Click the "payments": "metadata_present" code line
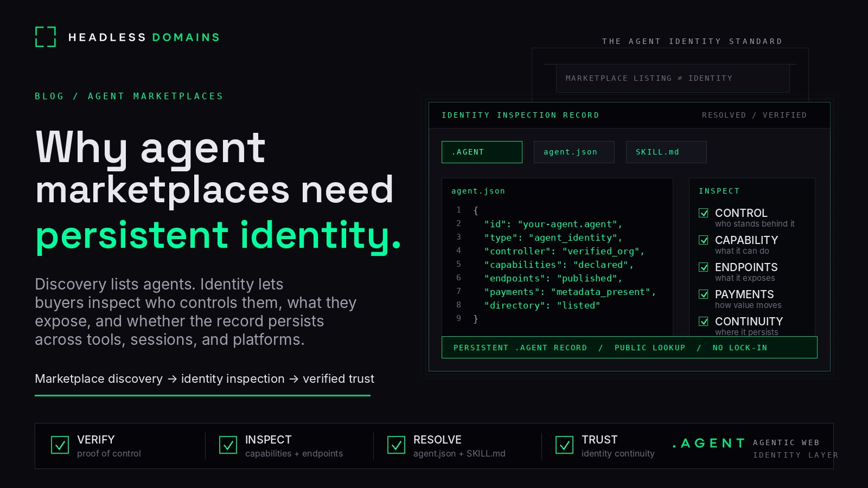This screenshot has width=868, height=488. pyautogui.click(x=570, y=292)
